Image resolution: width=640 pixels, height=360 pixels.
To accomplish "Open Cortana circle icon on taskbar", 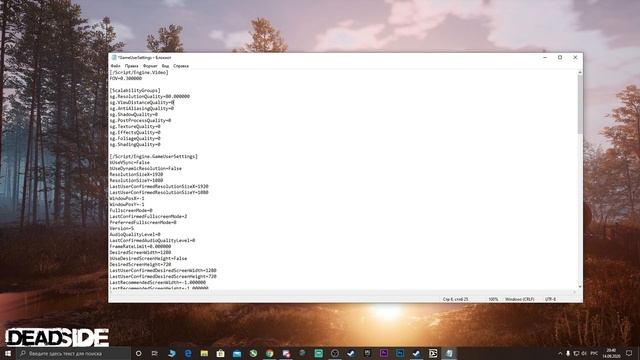I will click(138, 353).
